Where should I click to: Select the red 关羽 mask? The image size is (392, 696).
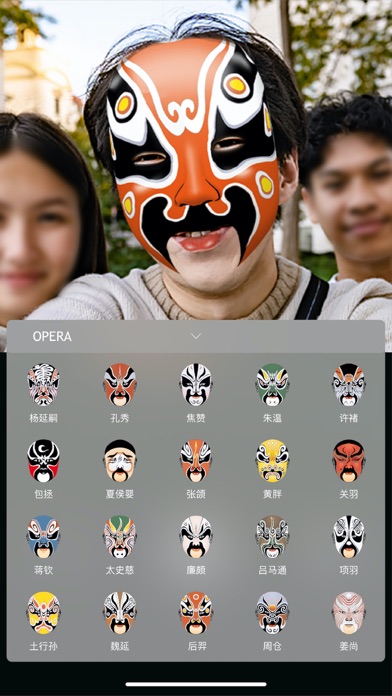348,461
